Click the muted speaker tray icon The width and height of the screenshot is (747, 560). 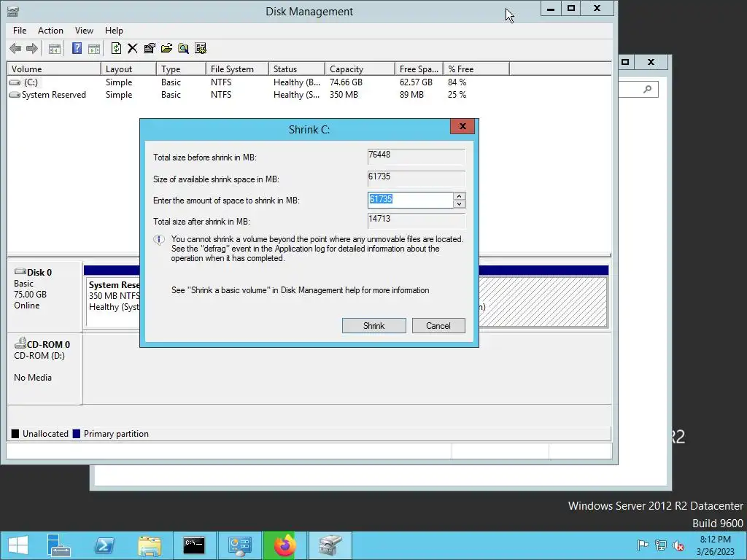(x=678, y=545)
